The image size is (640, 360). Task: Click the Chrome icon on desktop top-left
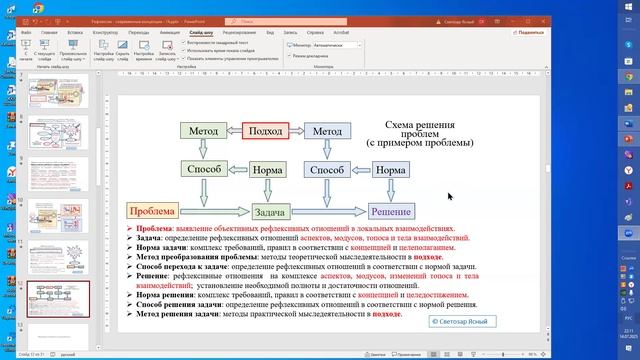click(38, 8)
